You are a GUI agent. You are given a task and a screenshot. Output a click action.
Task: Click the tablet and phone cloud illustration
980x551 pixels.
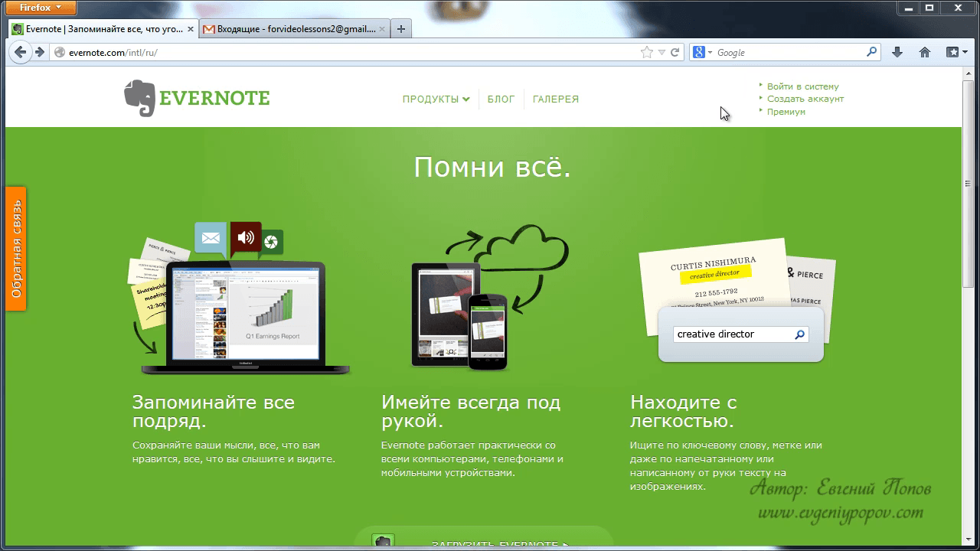point(490,297)
